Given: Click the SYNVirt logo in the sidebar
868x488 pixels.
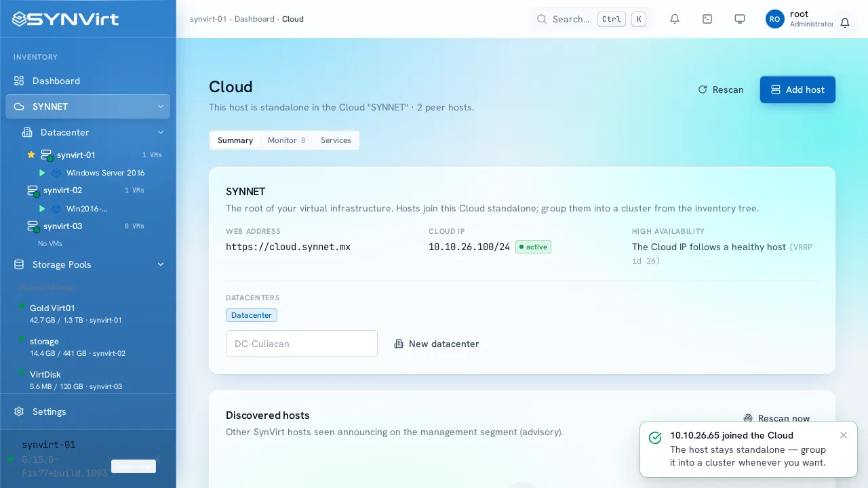Looking at the screenshot, I should click(65, 19).
